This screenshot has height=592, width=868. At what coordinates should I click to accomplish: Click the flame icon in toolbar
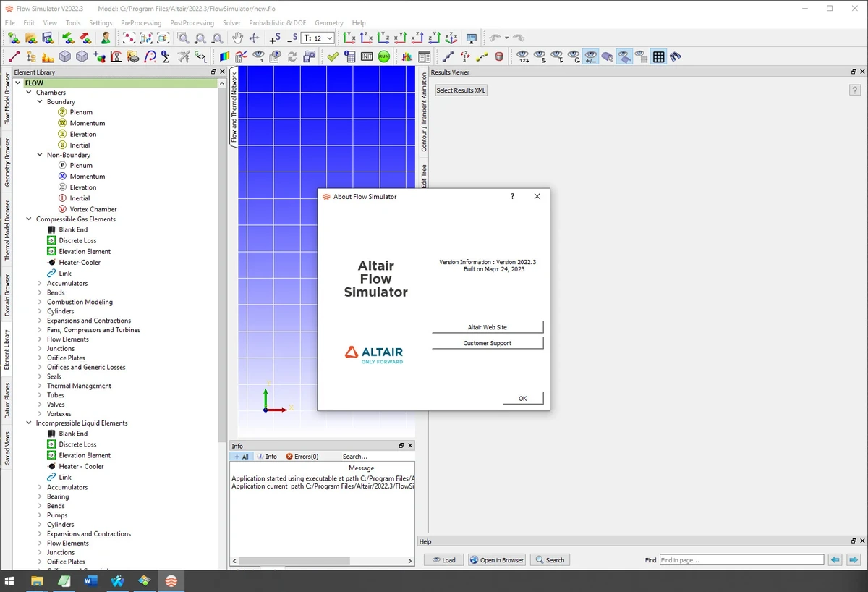click(x=48, y=56)
